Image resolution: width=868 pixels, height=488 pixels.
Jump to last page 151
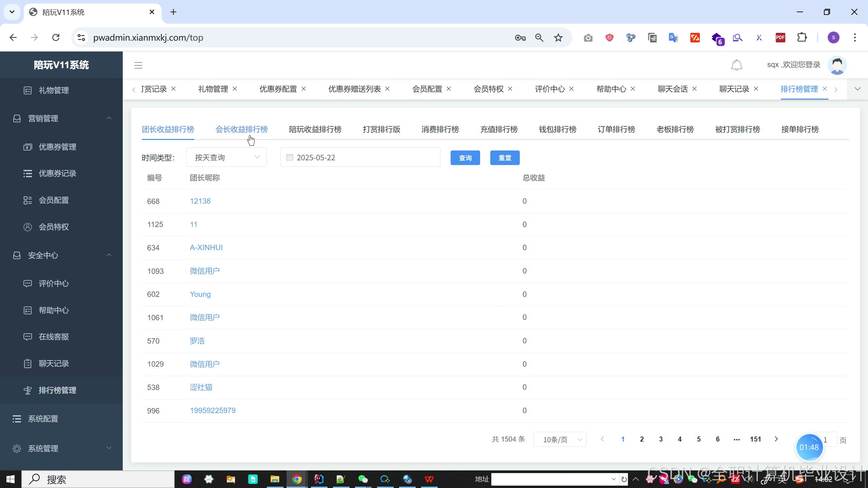pos(755,439)
